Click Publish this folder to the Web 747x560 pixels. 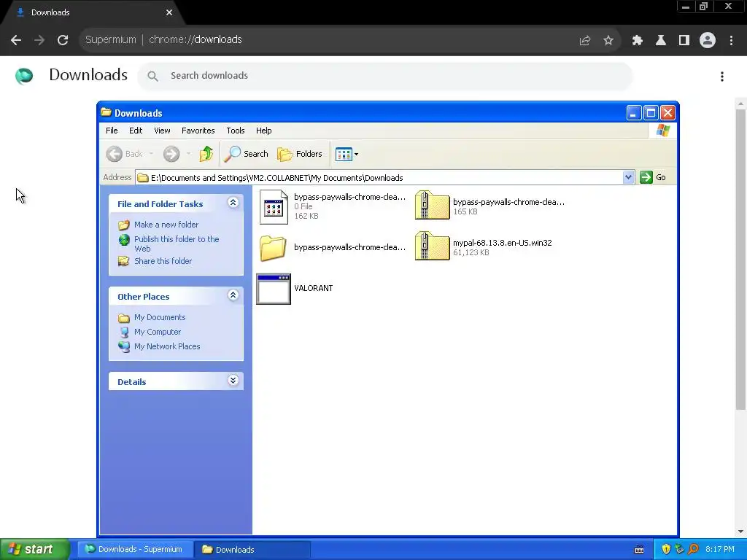point(177,244)
